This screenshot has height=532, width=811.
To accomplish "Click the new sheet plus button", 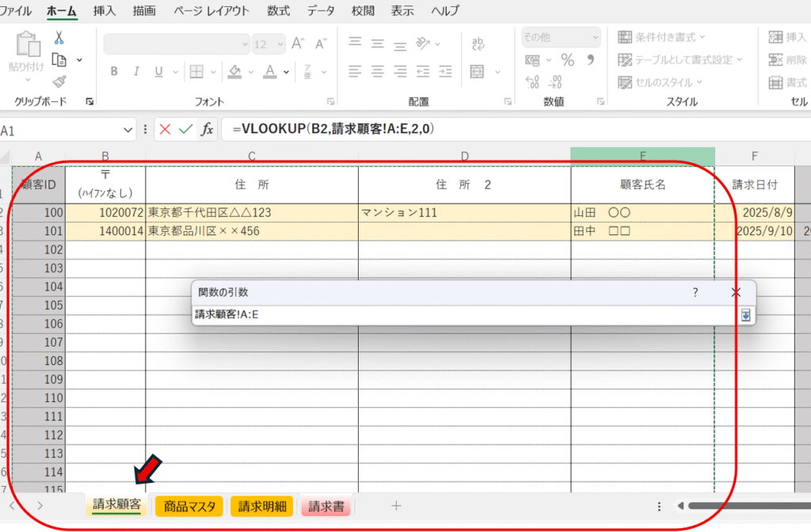I will point(396,506).
